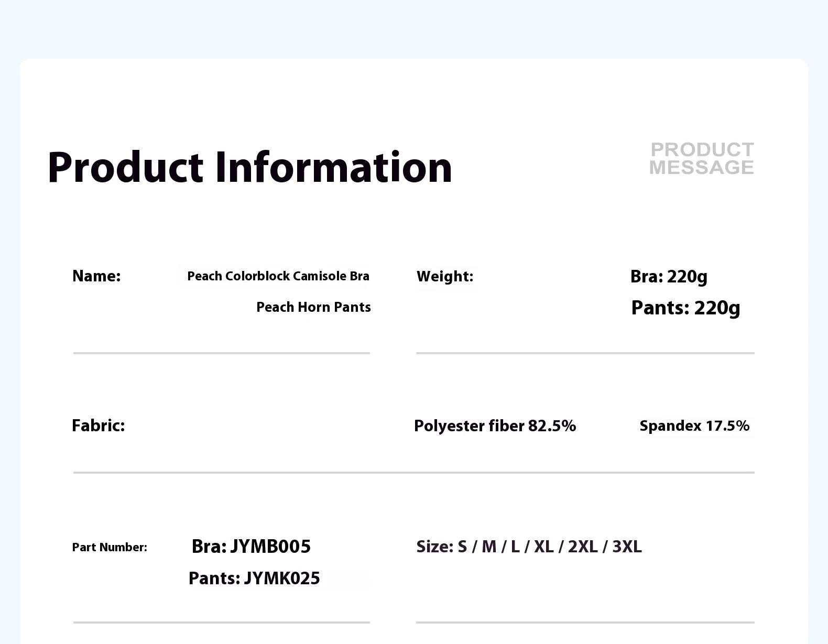Screen dimensions: 828x644
Task: Click Spandex 17.5% text
Action: 694,426
